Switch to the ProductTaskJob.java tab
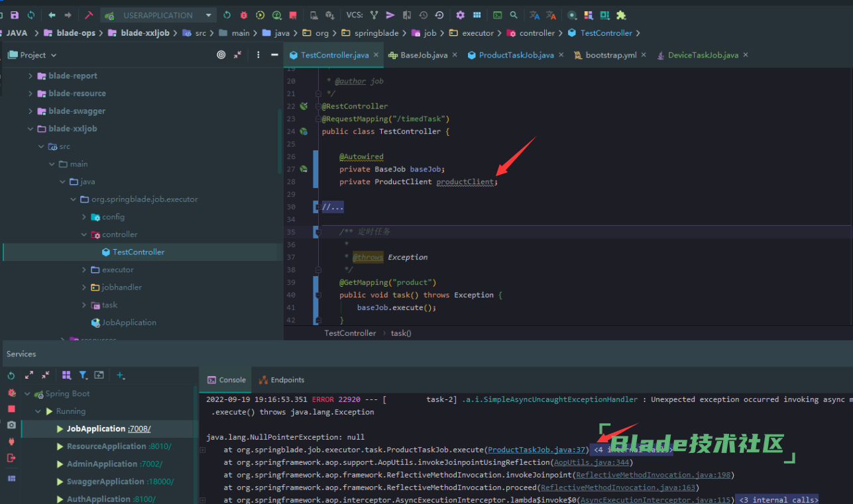Screen dimensions: 853x504 [516, 55]
